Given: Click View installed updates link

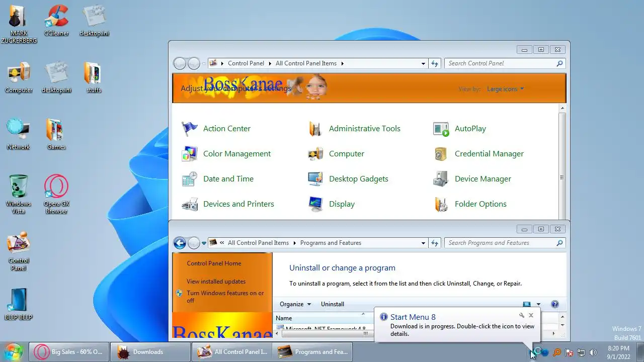Looking at the screenshot, I should coord(216,282).
